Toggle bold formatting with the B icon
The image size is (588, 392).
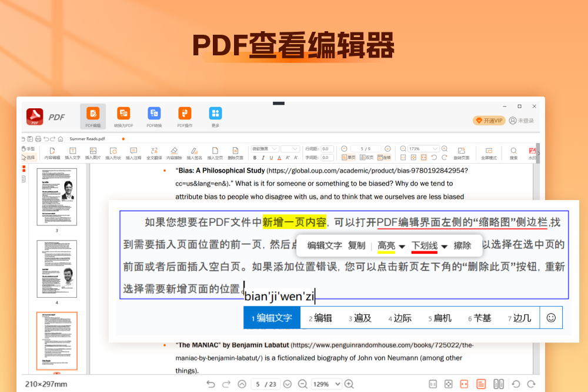(255, 156)
